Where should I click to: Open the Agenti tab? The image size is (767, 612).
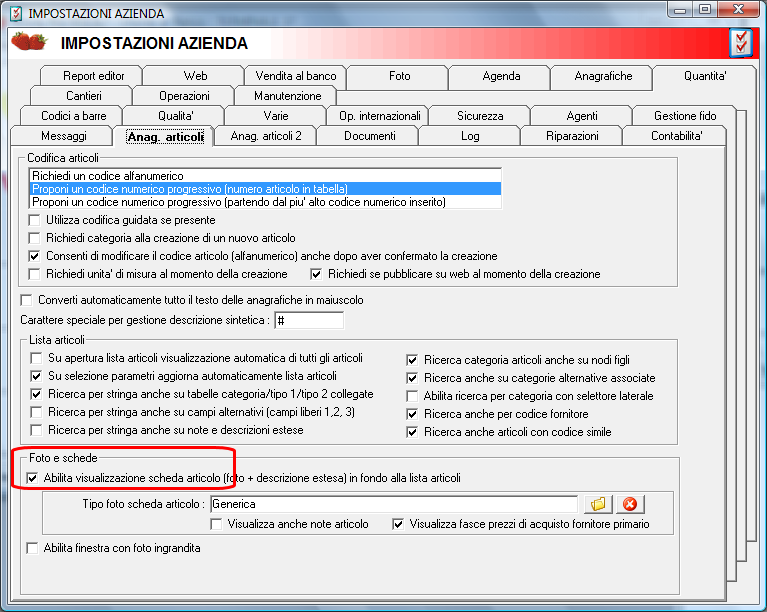click(x=582, y=116)
